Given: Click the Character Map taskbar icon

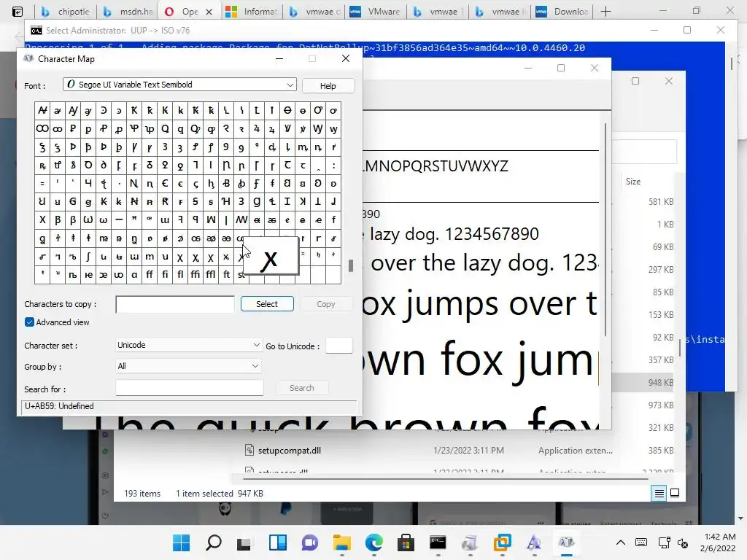Looking at the screenshot, I should click(566, 542).
